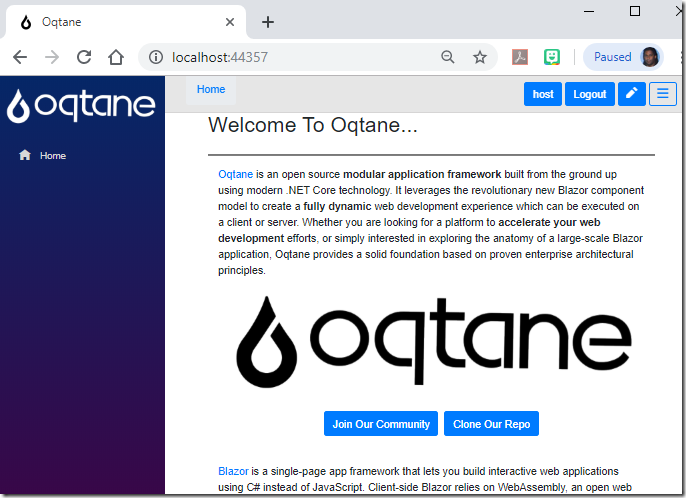Screen dimensions: 686x498
Task: Click the profile avatar picture
Action: coord(650,57)
